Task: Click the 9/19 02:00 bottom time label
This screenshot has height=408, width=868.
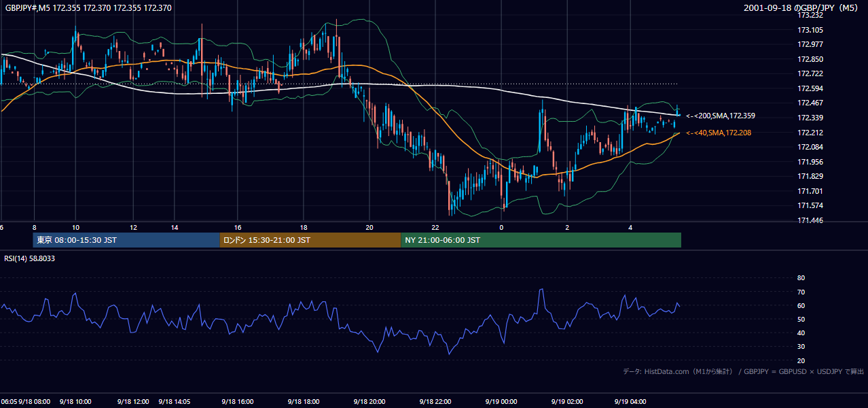Action: [567, 402]
